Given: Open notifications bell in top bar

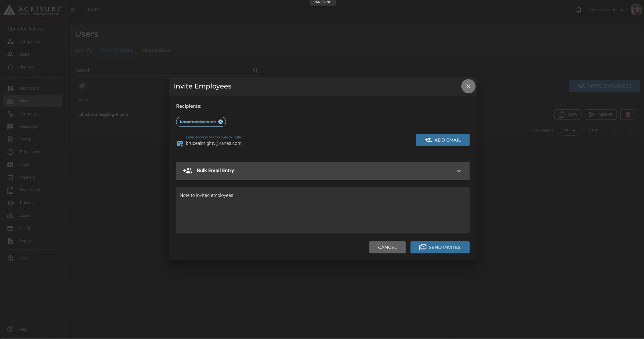Looking at the screenshot, I should (x=579, y=10).
